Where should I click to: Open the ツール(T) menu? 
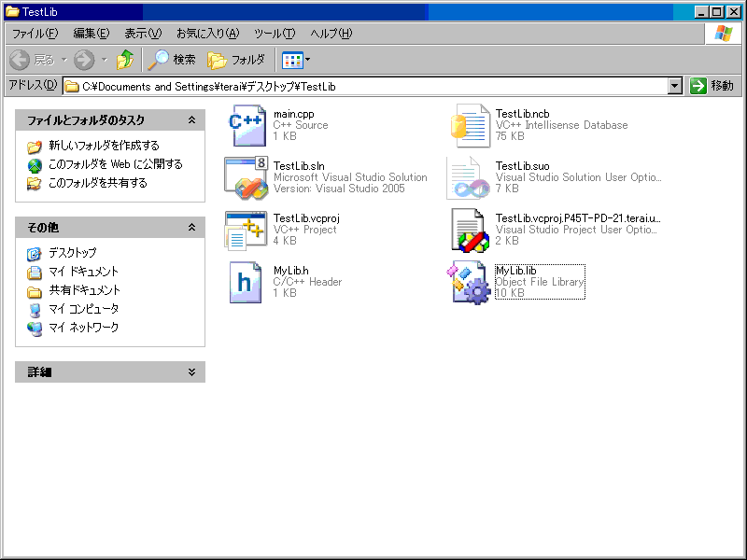pos(275,34)
